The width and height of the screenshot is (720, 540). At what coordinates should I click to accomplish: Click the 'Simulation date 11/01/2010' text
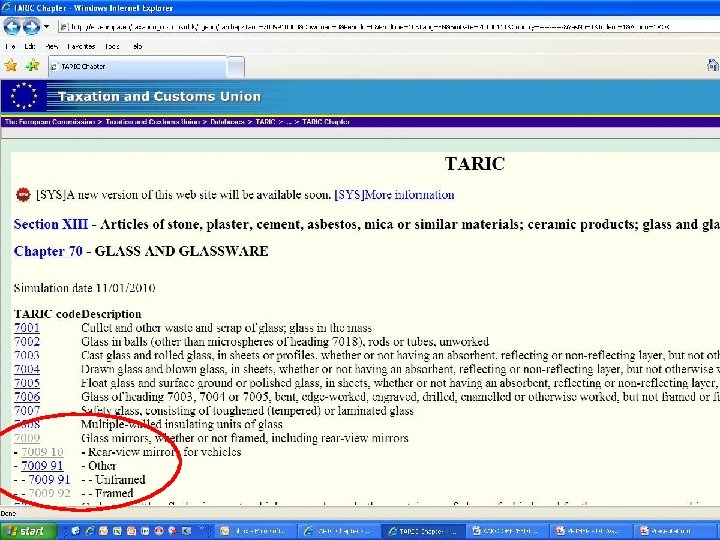click(x=84, y=288)
